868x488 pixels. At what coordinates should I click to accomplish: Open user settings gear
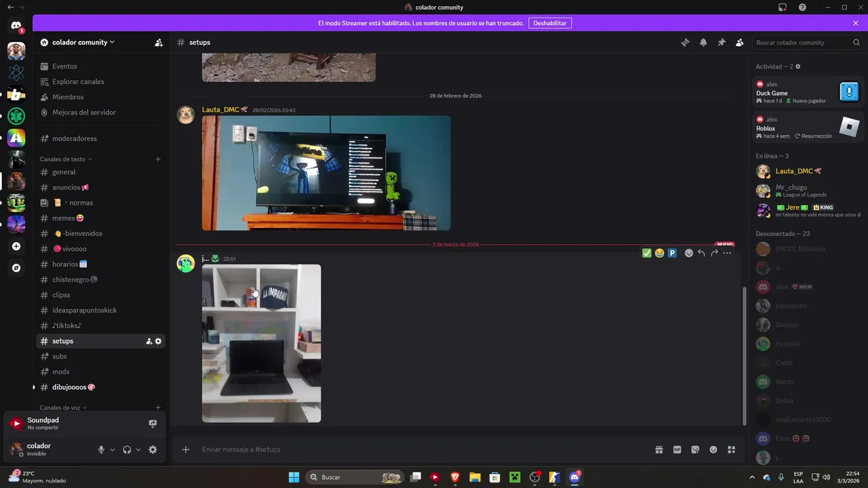(x=153, y=449)
